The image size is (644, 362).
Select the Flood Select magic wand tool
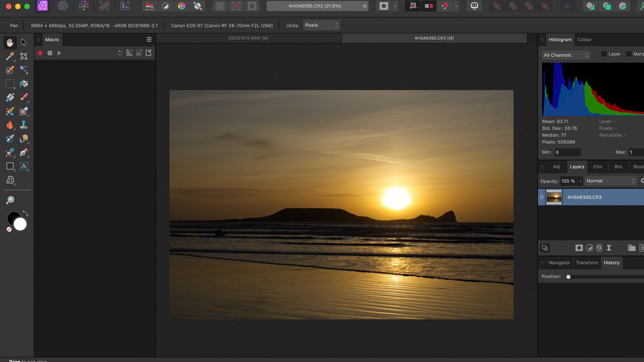point(24,70)
